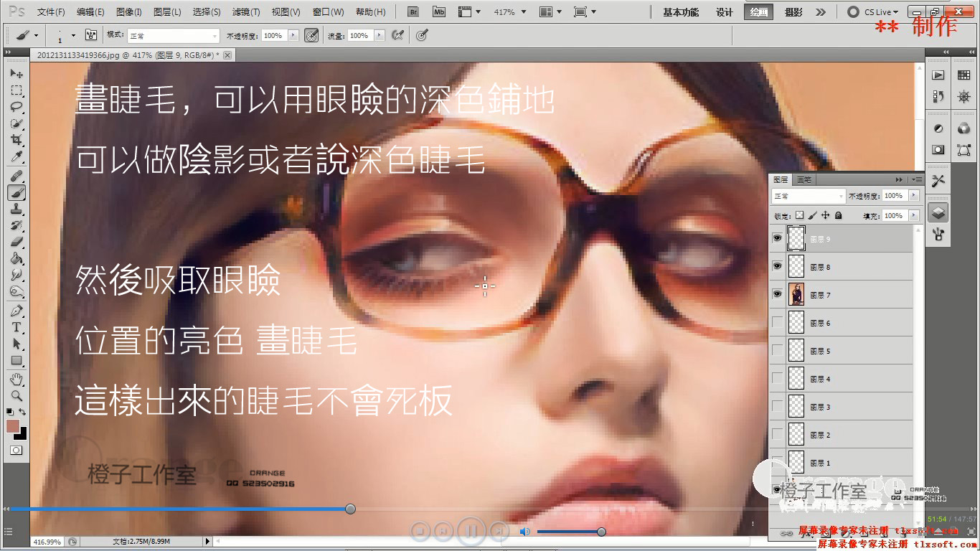Show layer 图层 6
The height and width of the screenshot is (551, 980).
778,323
